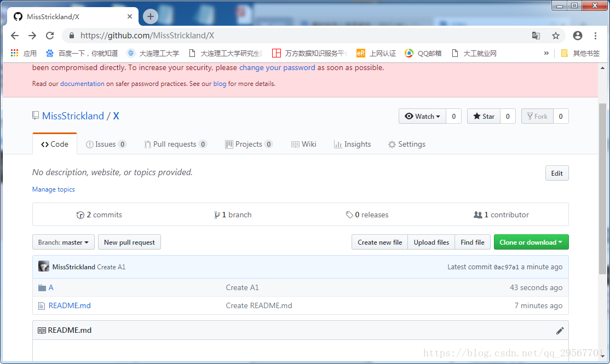
Task: View the 0 releases page
Action: point(367,215)
